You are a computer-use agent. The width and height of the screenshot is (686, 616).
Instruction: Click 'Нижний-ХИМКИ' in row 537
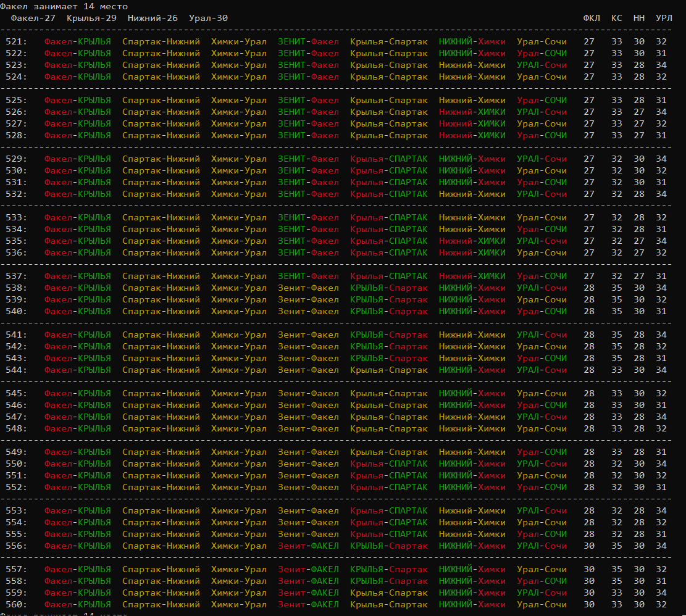472,277
